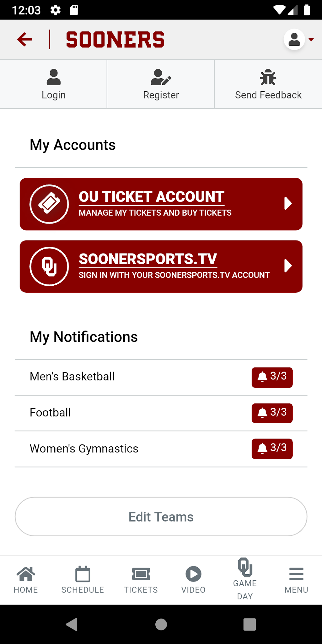The height and width of the screenshot is (644, 322).
Task: Toggle Men's Basketball notification bell
Action: (262, 377)
